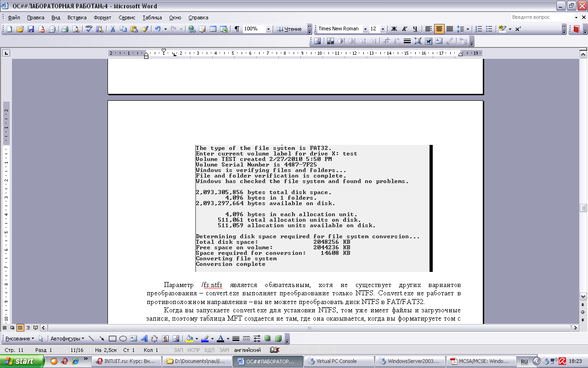Open the Рисование drawing menu

click(x=20, y=339)
